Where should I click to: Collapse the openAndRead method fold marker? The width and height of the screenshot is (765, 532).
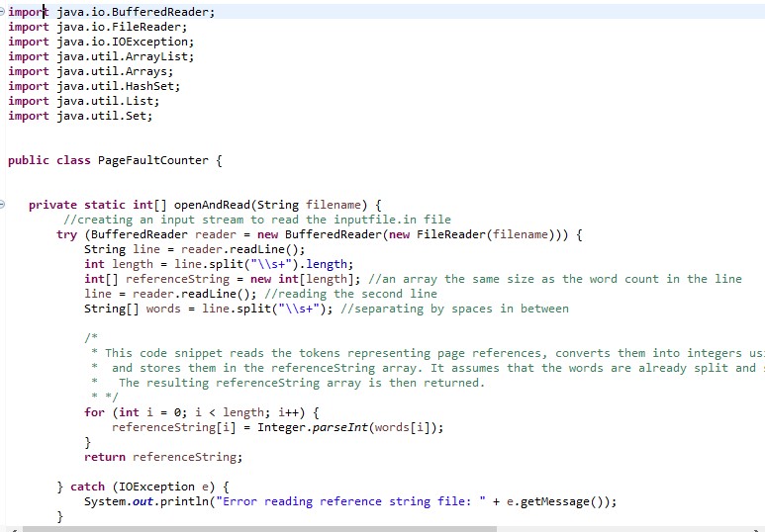click(x=2, y=205)
